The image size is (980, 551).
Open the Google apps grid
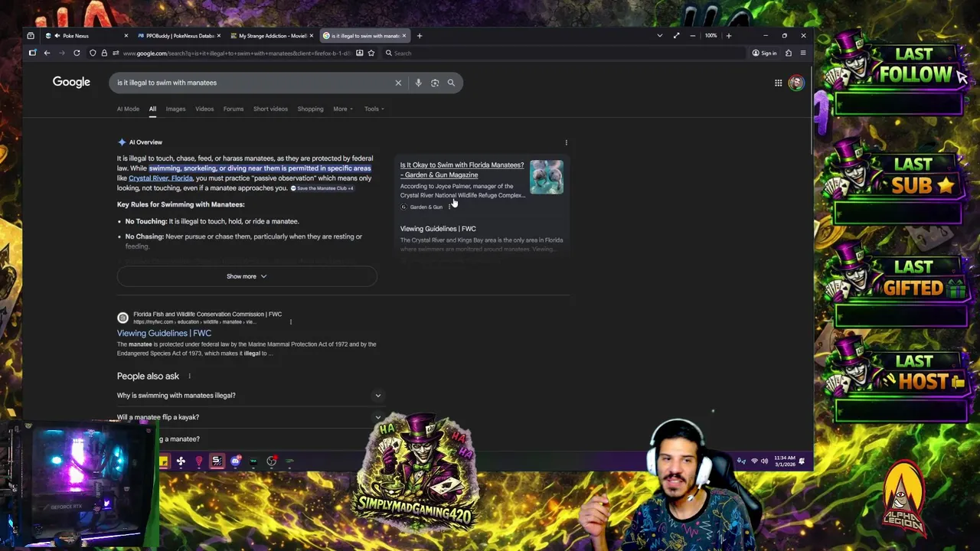778,83
